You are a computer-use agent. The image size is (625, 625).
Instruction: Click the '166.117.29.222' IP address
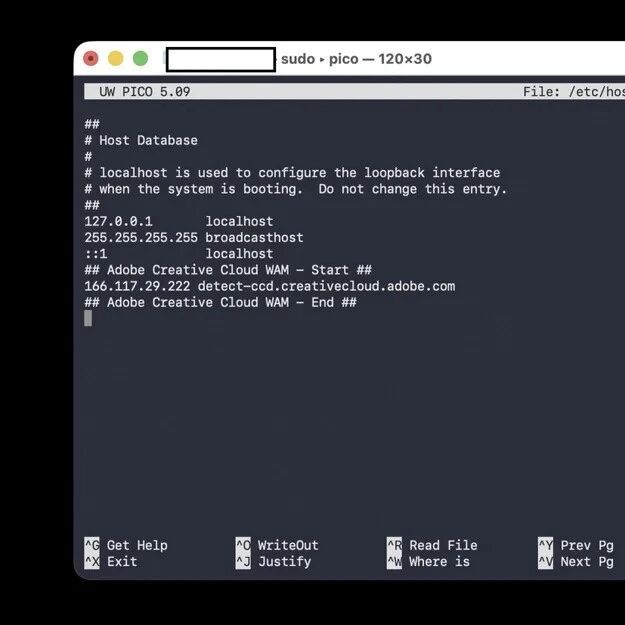(138, 286)
